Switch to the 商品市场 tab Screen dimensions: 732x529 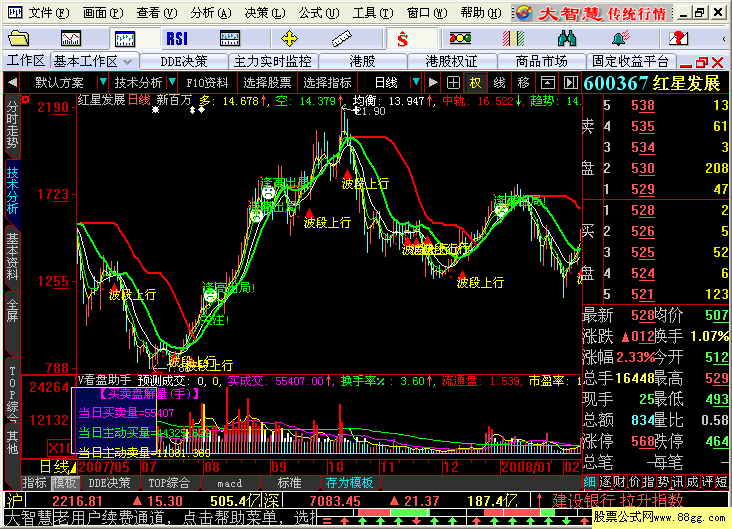[x=542, y=61]
